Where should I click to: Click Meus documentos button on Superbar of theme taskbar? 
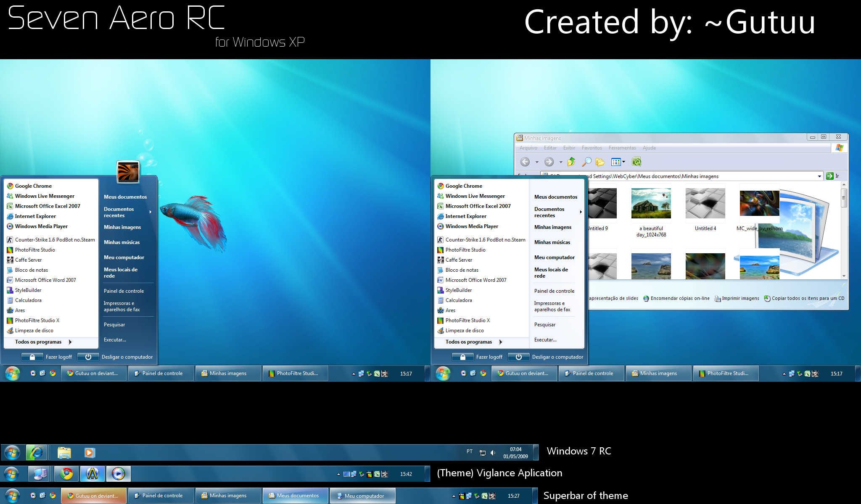(296, 496)
